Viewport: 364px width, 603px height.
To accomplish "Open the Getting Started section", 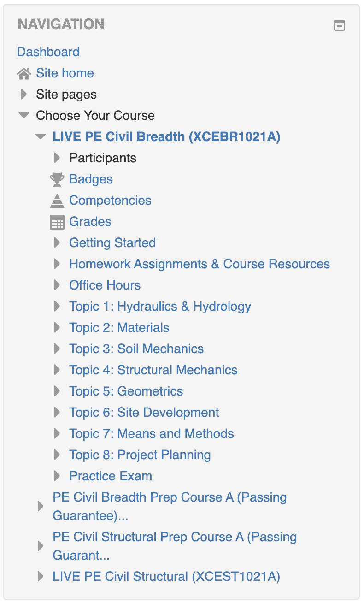I will (112, 242).
